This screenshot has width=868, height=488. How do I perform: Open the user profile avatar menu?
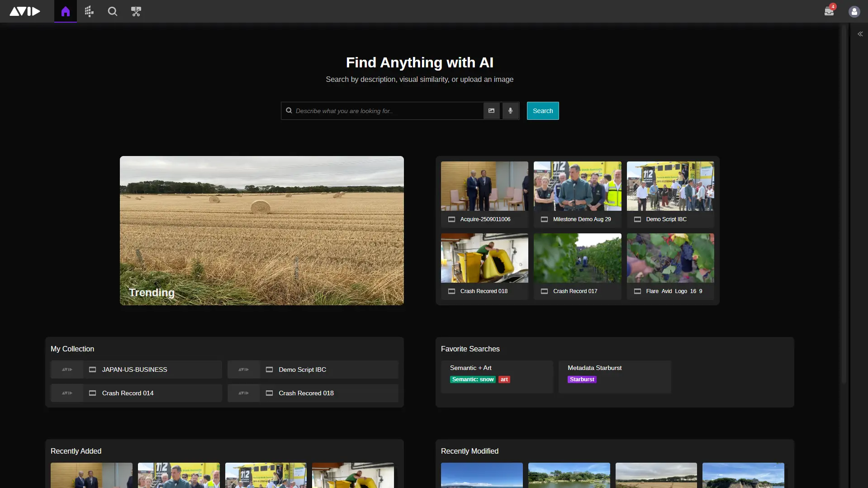tap(854, 12)
